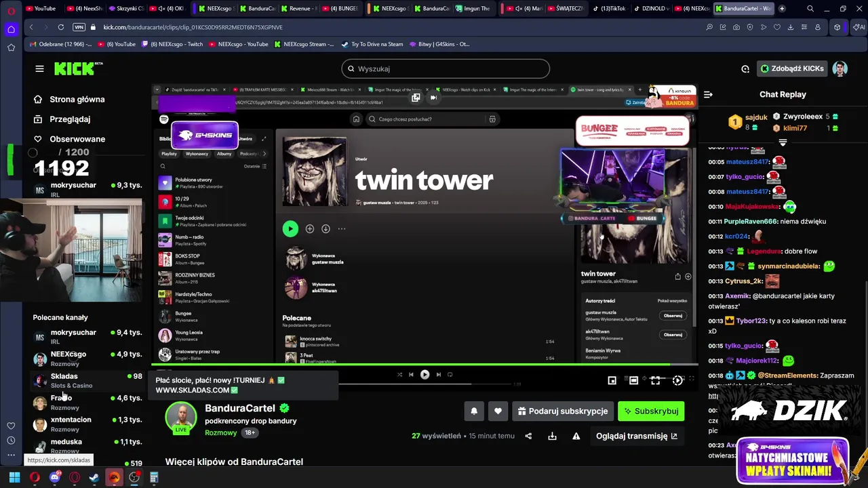Click Podaruj subskrypcje button
868x488 pixels.
click(562, 411)
